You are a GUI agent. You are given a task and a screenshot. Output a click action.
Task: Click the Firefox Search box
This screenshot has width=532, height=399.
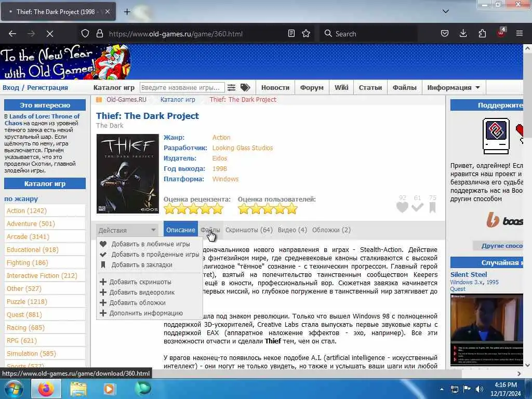click(x=368, y=34)
